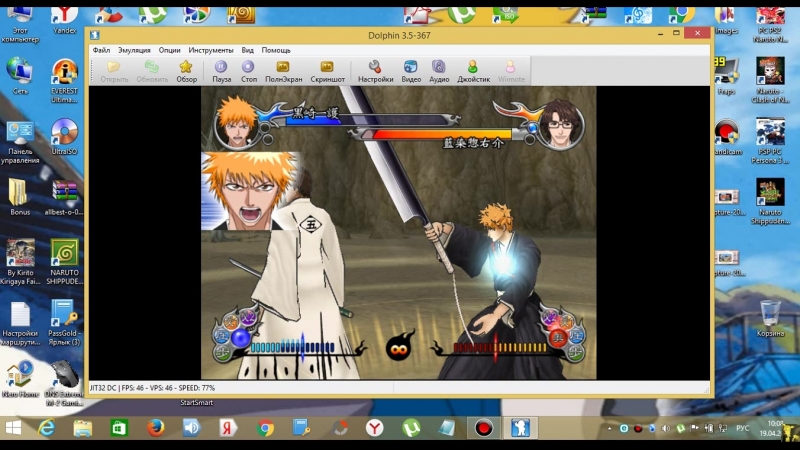Image resolution: width=800 pixels, height=450 pixels.
Task: Click the volume icon in system tray
Action: (x=666, y=429)
